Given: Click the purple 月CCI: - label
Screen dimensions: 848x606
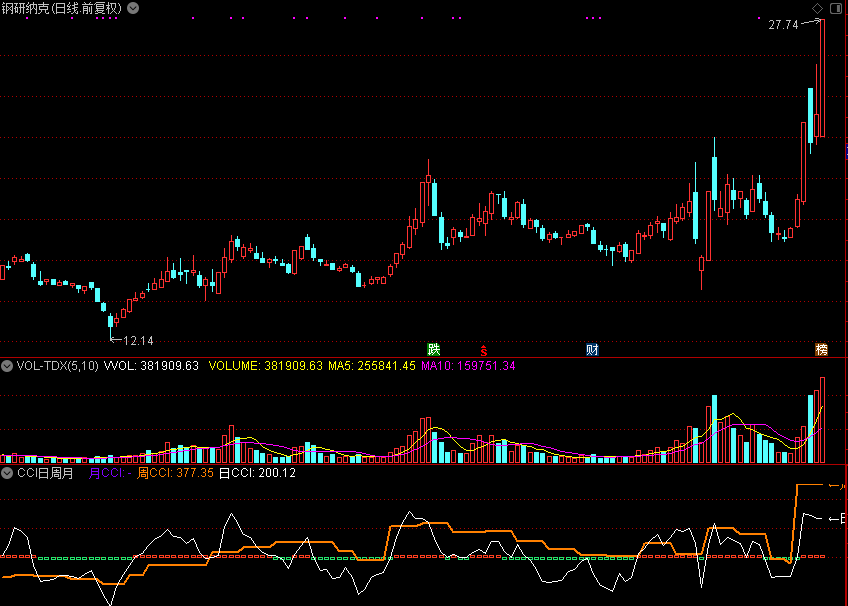Looking at the screenshot, I should (110, 473).
